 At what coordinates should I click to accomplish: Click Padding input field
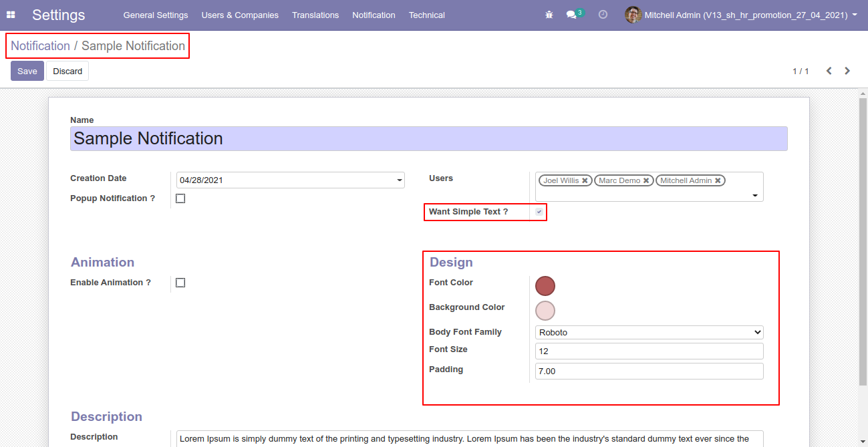[x=649, y=371]
